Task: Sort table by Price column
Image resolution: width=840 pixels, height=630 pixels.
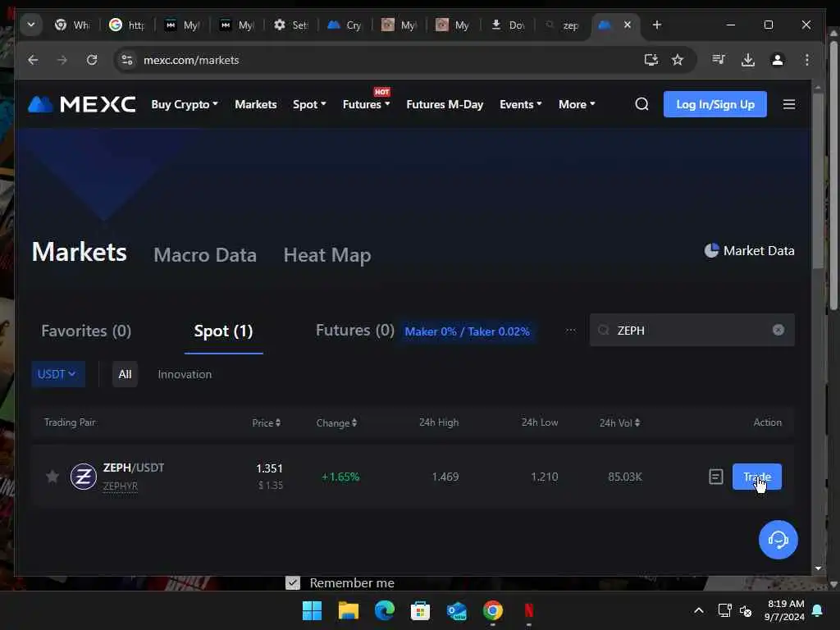Action: [267, 422]
